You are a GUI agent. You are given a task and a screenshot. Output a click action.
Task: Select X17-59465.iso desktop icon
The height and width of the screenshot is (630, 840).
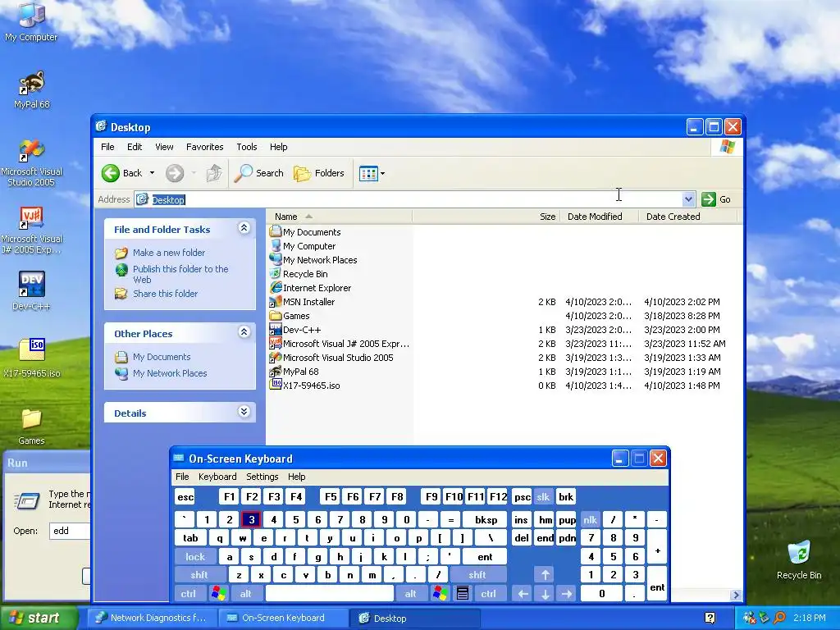tap(32, 358)
